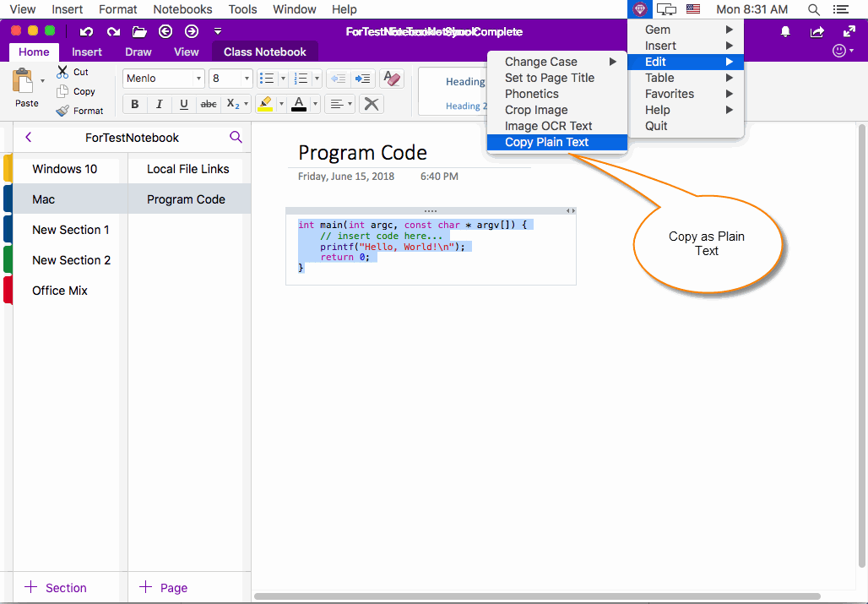The width and height of the screenshot is (868, 604).
Task: Enter full screen with the diagonal arrows icon
Action: [x=849, y=31]
